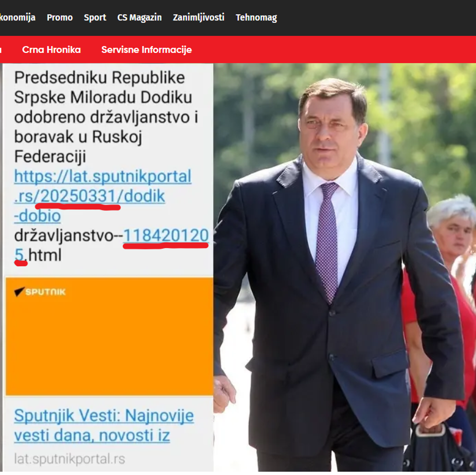Viewport: 476px width, 475px height.
Task: Click the 'vesti dana, novosti iz' link
Action: click(x=92, y=435)
